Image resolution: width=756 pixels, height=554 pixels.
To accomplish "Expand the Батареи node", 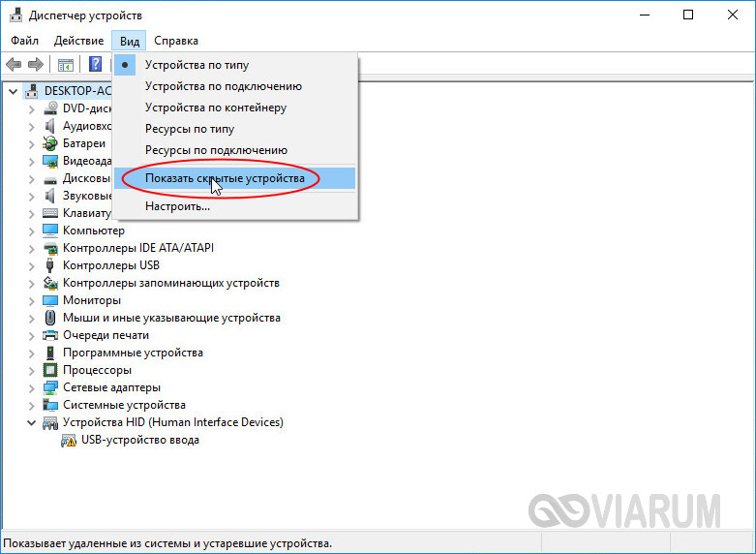I will coord(32,144).
